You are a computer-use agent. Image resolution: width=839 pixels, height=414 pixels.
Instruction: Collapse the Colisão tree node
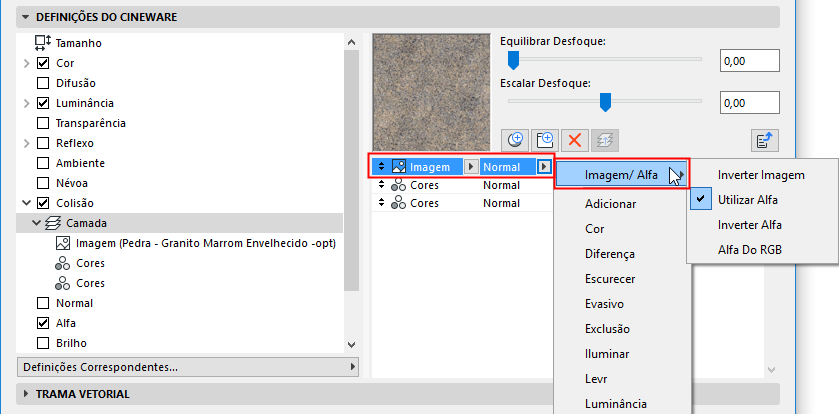tap(27, 203)
